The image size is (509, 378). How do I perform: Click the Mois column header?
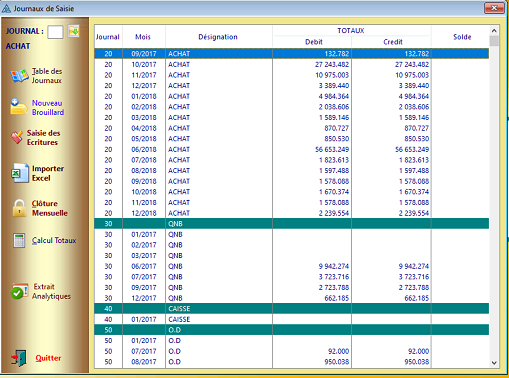click(143, 37)
